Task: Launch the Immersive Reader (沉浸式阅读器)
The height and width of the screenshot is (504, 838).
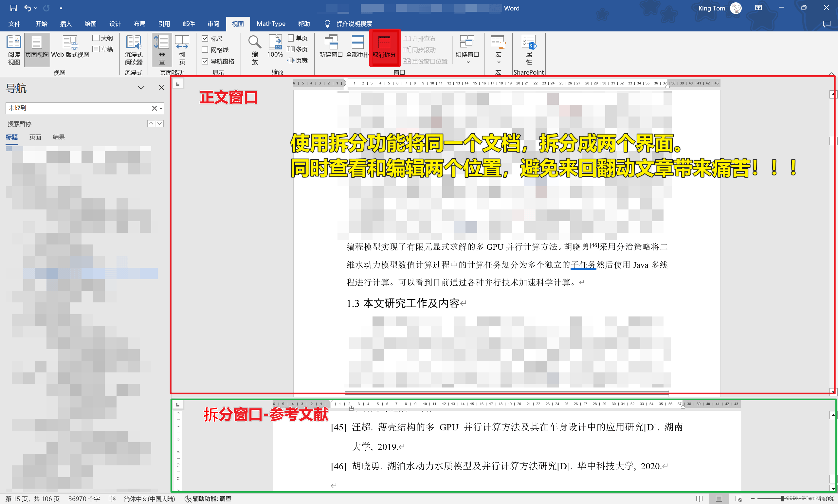Action: pos(134,50)
